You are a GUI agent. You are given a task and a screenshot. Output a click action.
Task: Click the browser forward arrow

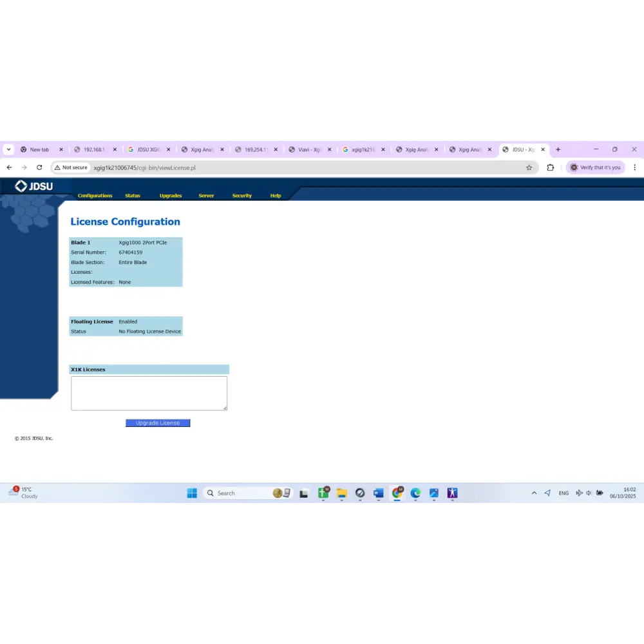point(24,167)
